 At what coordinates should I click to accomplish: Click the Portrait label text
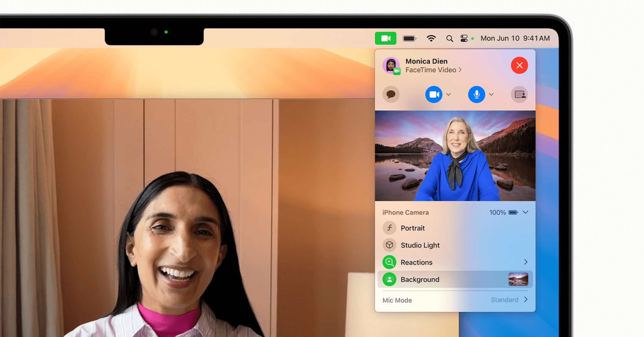[413, 228]
